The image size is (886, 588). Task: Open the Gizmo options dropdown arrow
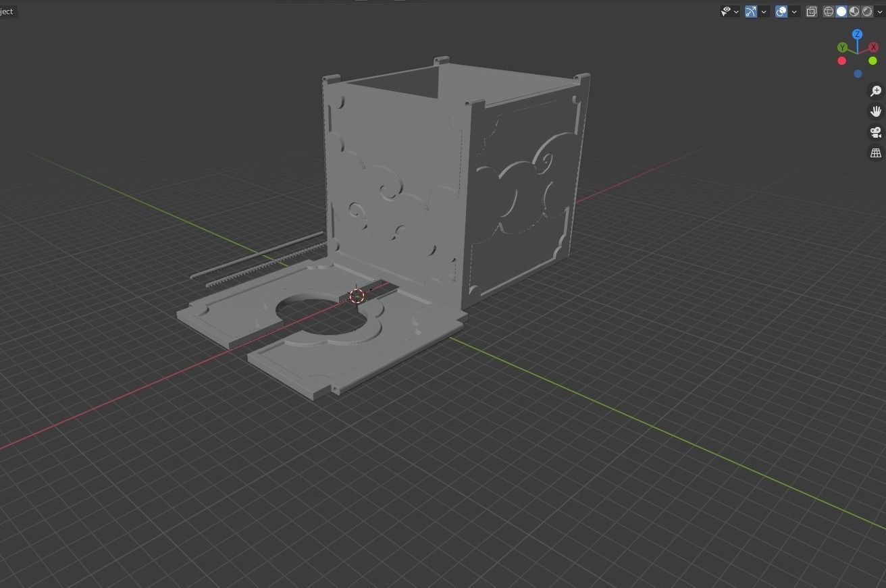click(764, 11)
